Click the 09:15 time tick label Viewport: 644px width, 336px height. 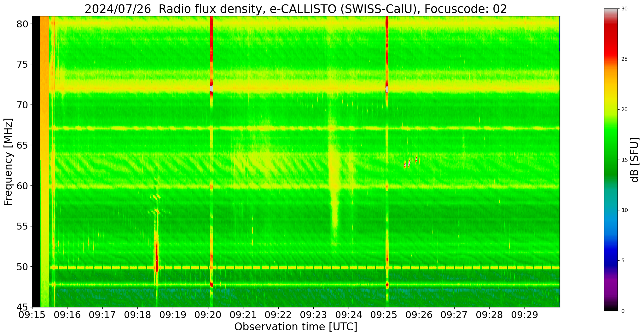click(32, 315)
